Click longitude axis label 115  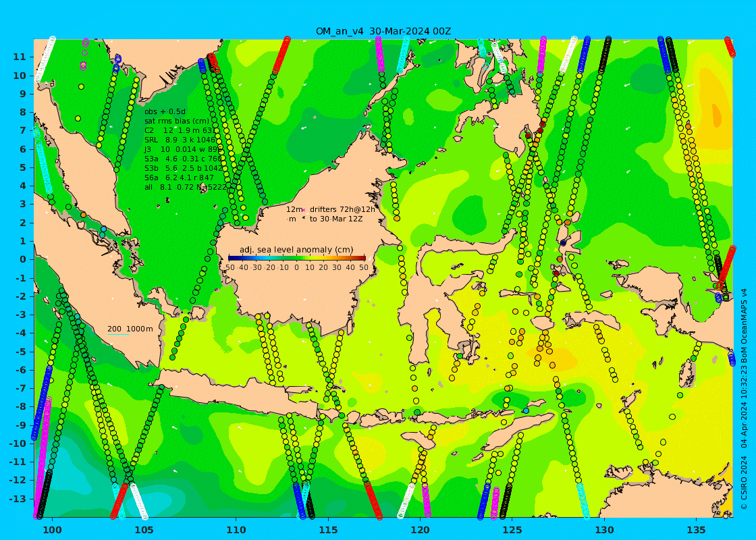[328, 530]
